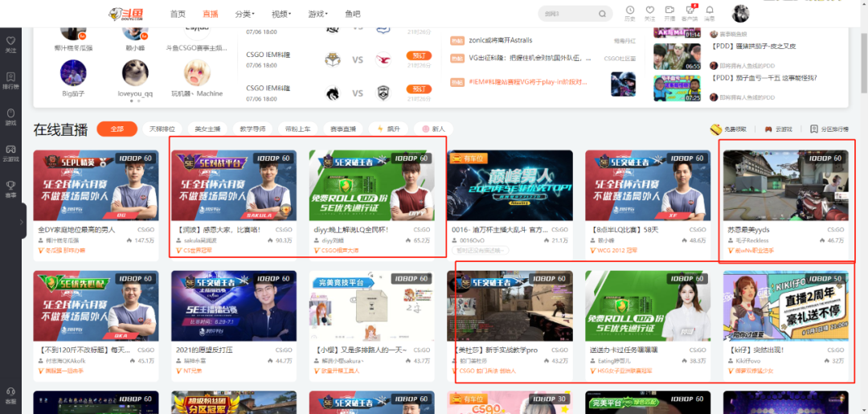Select the 全部 filter
The image size is (868, 414).
[117, 129]
